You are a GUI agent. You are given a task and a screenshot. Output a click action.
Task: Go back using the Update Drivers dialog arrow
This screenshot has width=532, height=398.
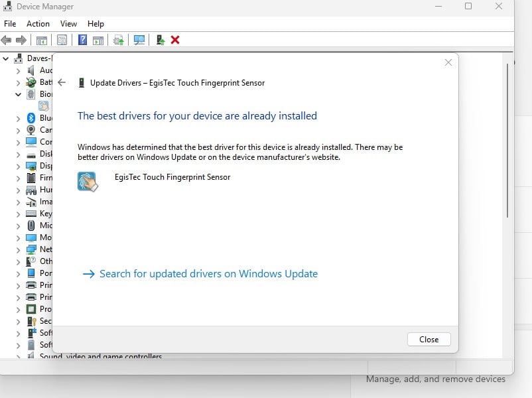pyautogui.click(x=62, y=82)
